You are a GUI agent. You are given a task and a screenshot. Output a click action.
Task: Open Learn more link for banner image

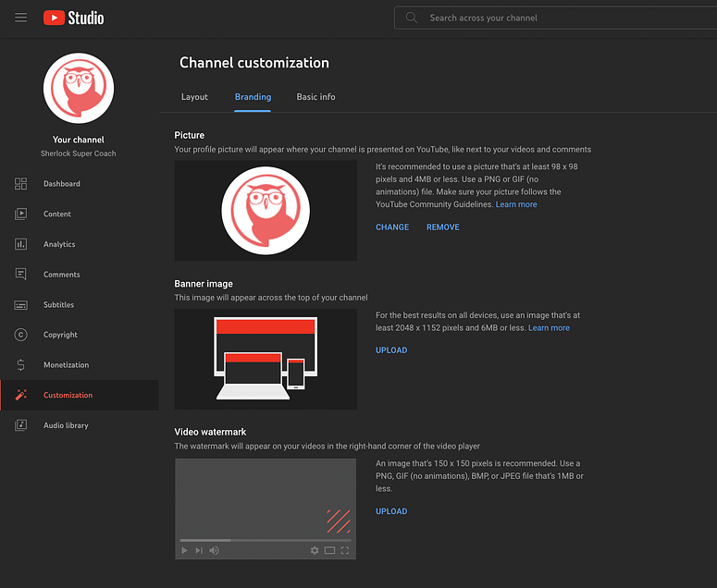[549, 328]
